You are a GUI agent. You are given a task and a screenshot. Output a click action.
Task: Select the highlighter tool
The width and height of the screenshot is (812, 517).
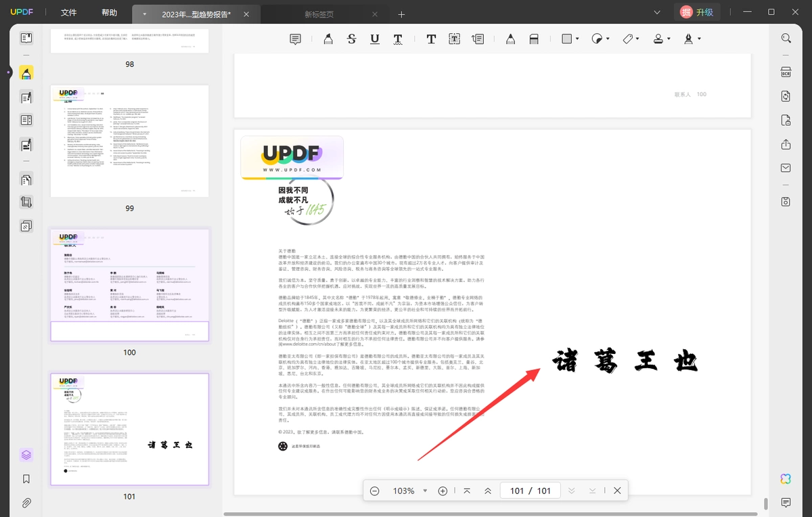point(328,39)
